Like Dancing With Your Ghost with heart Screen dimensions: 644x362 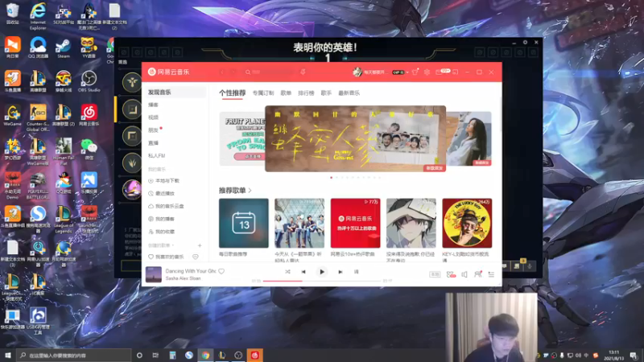click(x=221, y=271)
